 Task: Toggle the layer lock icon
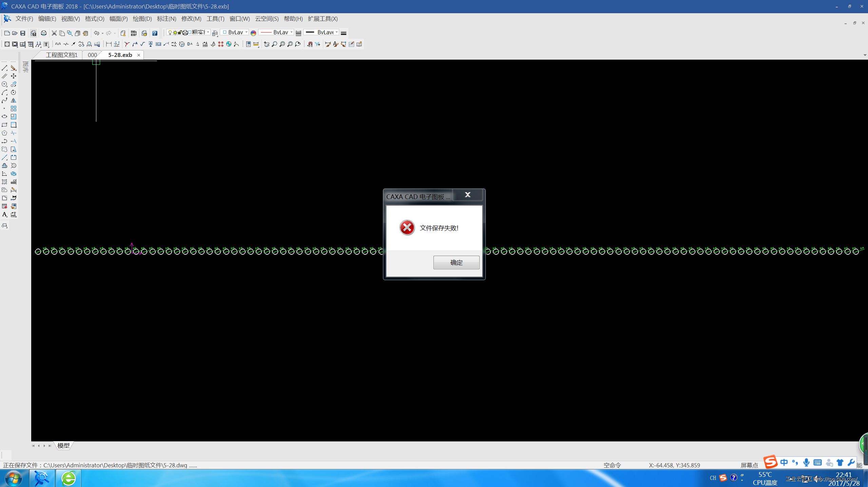pyautogui.click(x=180, y=33)
